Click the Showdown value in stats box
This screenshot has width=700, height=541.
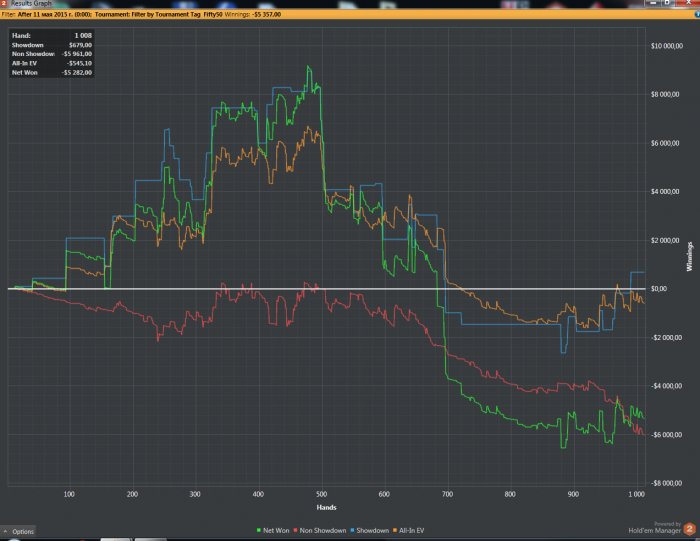click(78, 45)
